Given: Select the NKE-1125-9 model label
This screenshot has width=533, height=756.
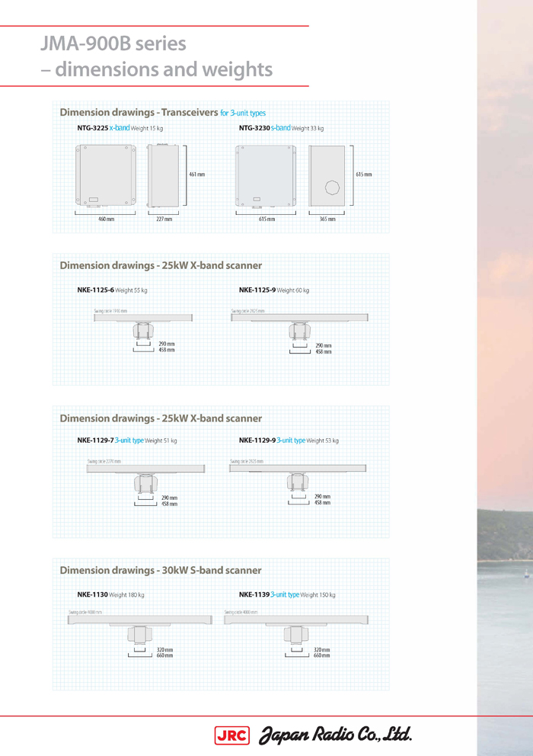Looking at the screenshot, I should coord(257,290).
